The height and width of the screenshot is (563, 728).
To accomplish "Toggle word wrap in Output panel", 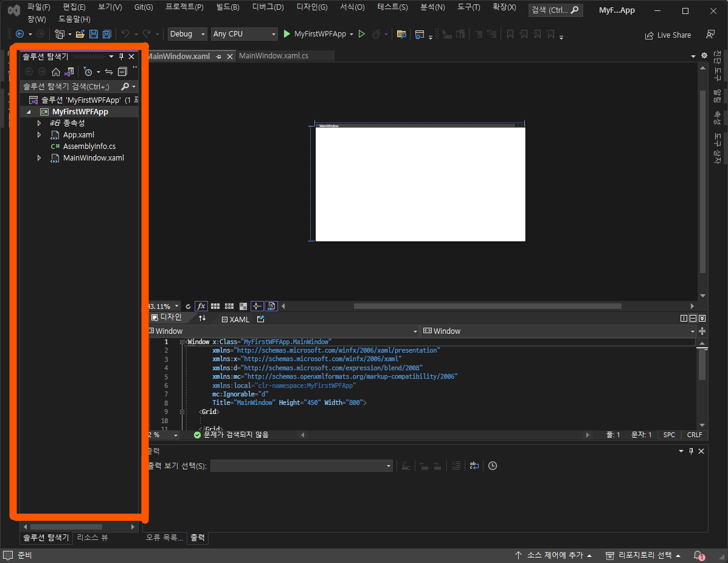I will click(474, 466).
